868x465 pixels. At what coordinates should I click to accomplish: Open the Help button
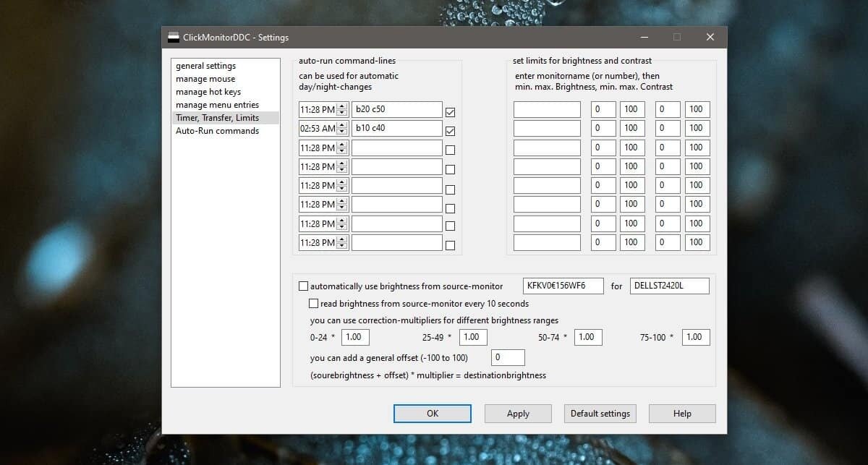pyautogui.click(x=682, y=414)
